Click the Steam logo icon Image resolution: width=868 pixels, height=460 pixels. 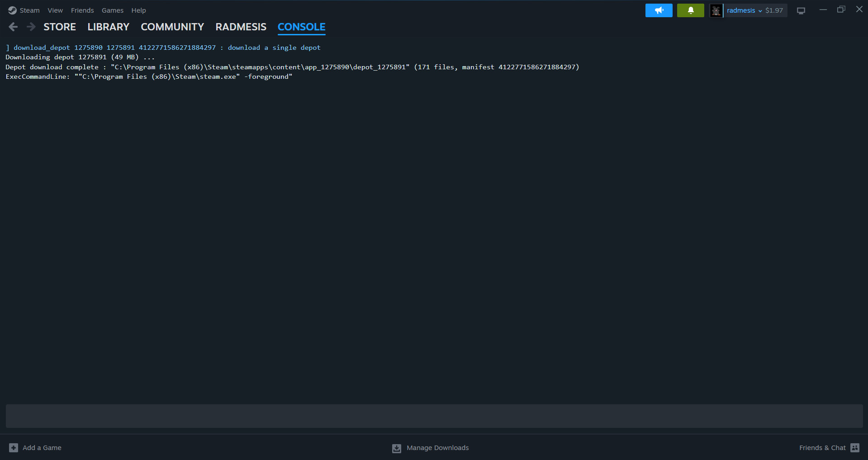point(12,10)
